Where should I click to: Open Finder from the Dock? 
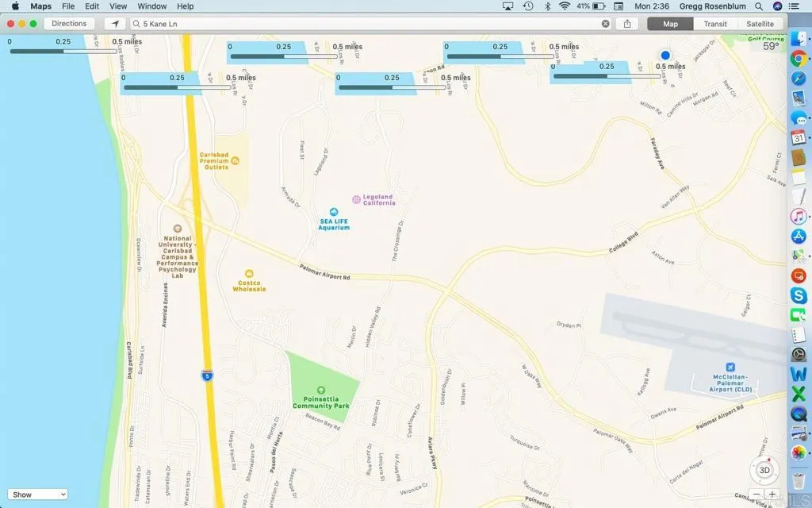coord(799,38)
